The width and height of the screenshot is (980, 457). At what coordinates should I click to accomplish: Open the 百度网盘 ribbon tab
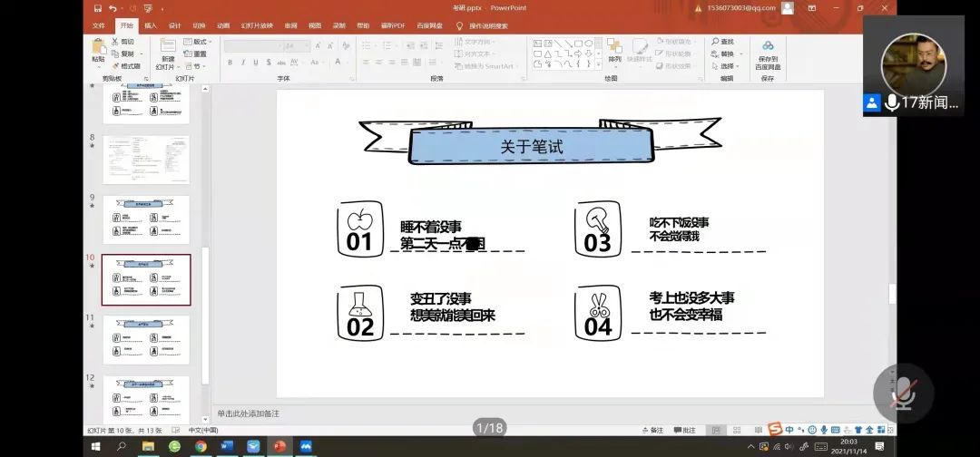[x=429, y=25]
